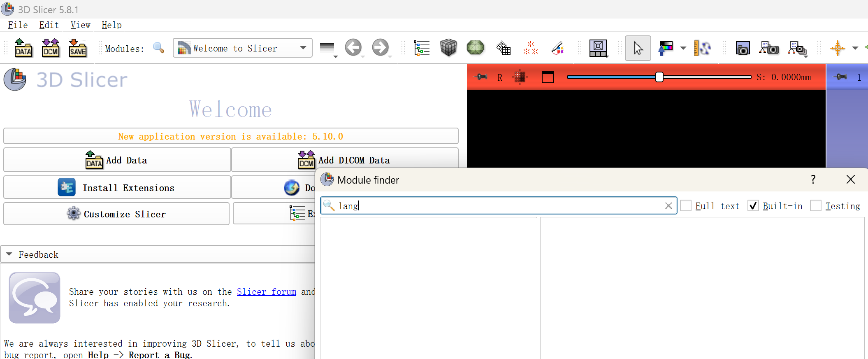Open the View menu

tap(80, 25)
